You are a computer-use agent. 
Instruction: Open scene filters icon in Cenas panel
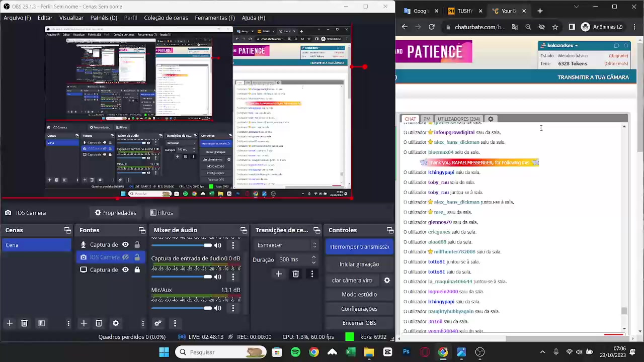click(x=41, y=323)
